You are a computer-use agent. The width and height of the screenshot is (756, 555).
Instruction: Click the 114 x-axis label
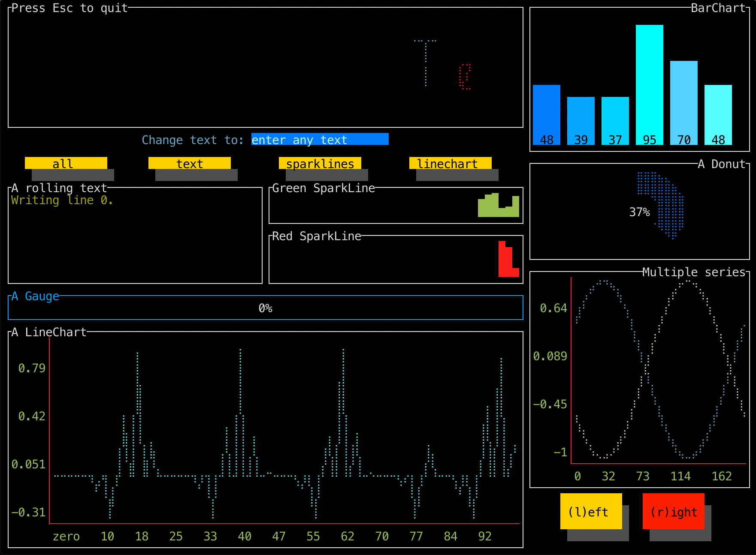[x=680, y=476]
